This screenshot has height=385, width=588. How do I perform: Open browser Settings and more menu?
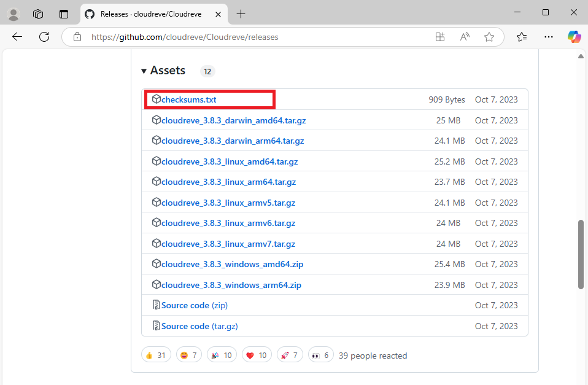549,37
